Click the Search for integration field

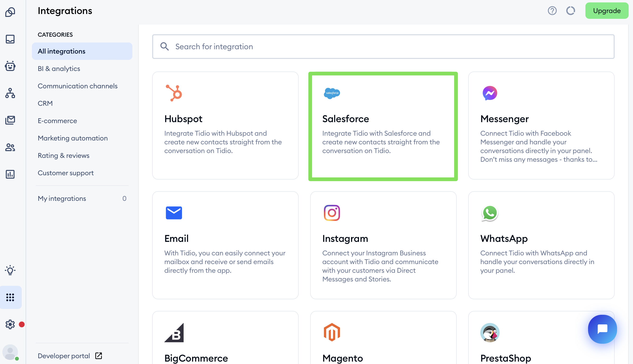tap(383, 47)
